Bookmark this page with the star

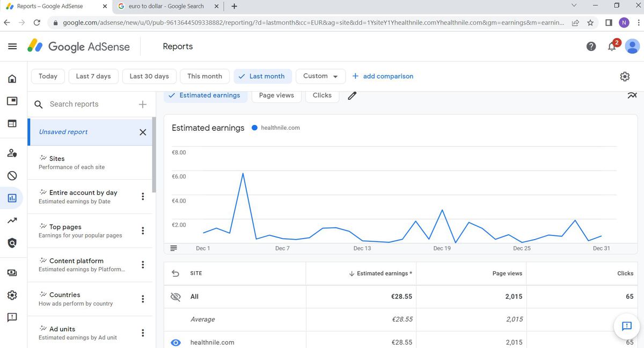[590, 23]
